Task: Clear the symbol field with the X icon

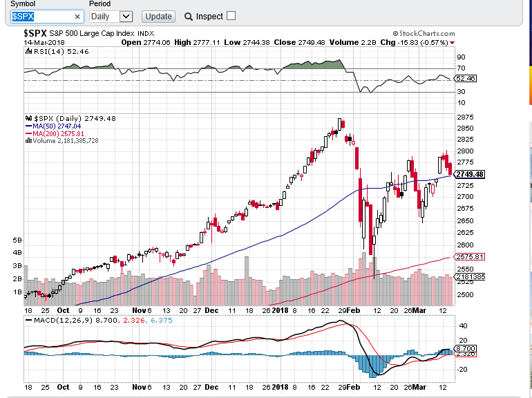Action: [77, 17]
